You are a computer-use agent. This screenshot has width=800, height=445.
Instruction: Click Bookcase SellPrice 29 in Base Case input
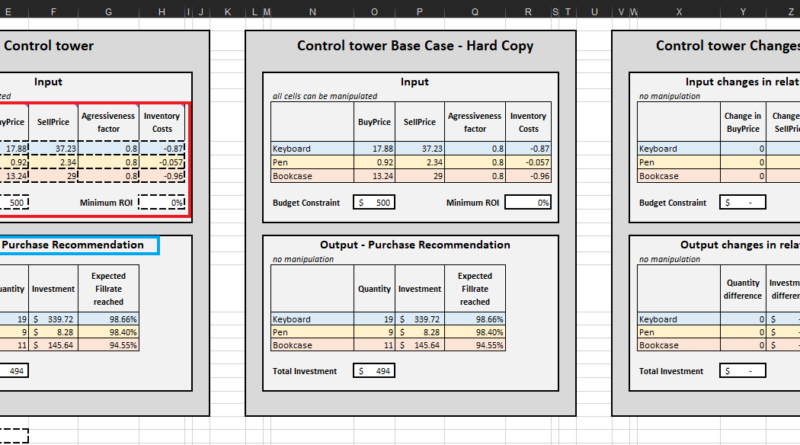tap(419, 176)
